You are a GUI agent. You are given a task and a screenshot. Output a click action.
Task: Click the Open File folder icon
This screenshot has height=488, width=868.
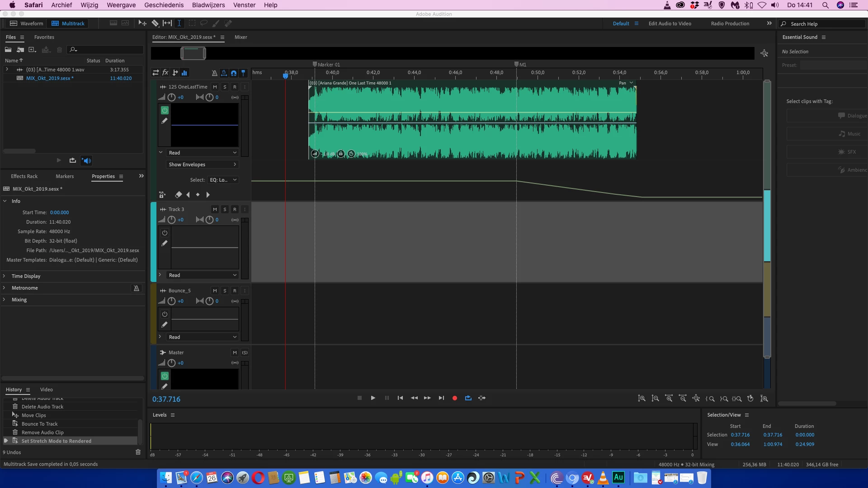(x=8, y=50)
